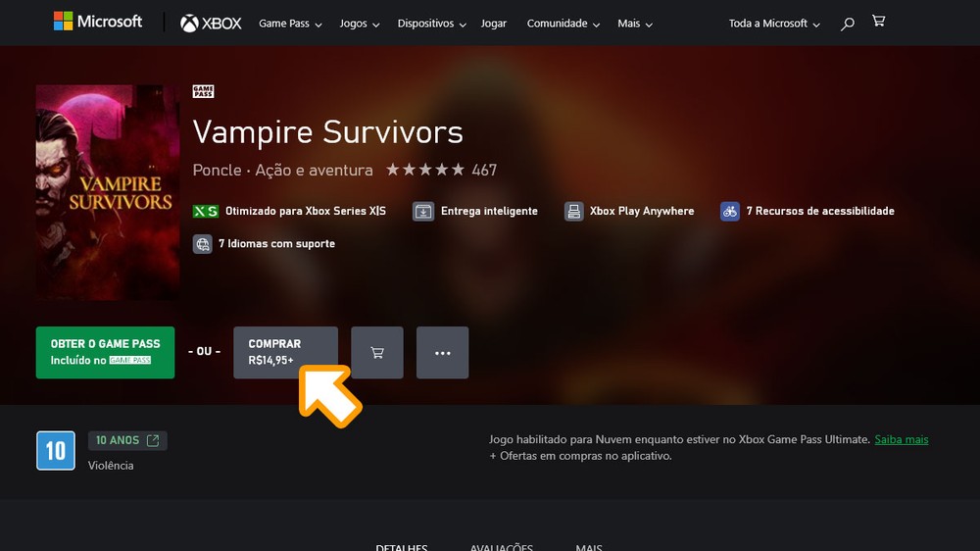
Task: Switch to the AVALIAÇÕES tab
Action: 501,547
